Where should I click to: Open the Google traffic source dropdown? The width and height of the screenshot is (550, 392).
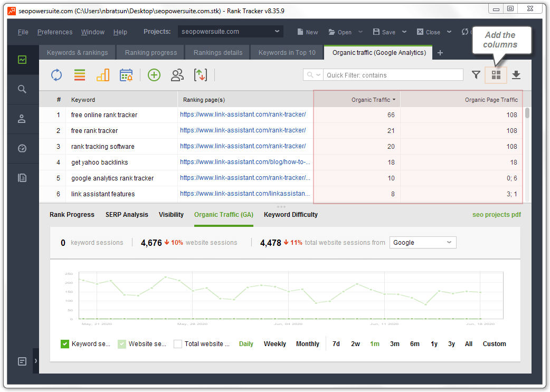coord(423,243)
